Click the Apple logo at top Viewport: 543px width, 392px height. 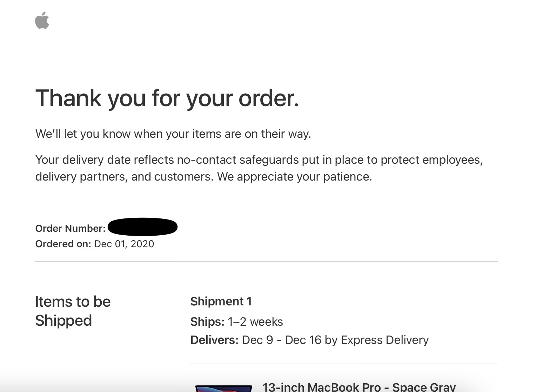pyautogui.click(x=42, y=20)
